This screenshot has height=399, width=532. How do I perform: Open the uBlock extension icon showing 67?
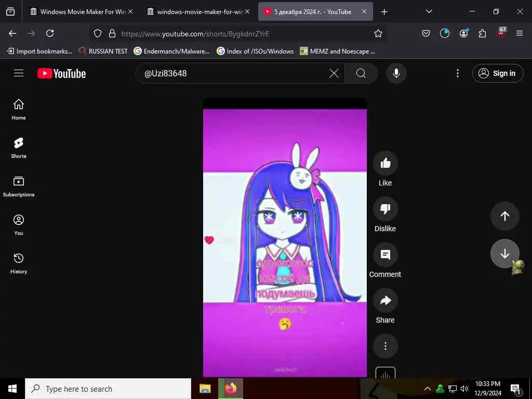pos(501,33)
